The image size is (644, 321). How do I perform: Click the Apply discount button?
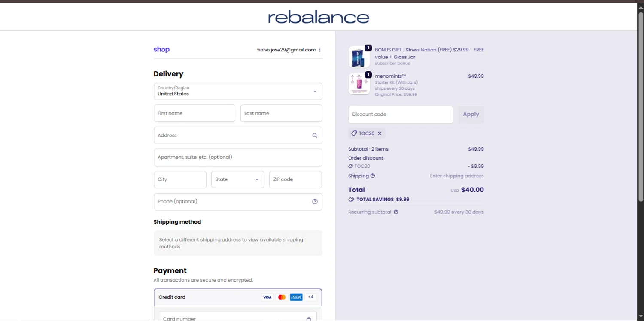tap(471, 115)
